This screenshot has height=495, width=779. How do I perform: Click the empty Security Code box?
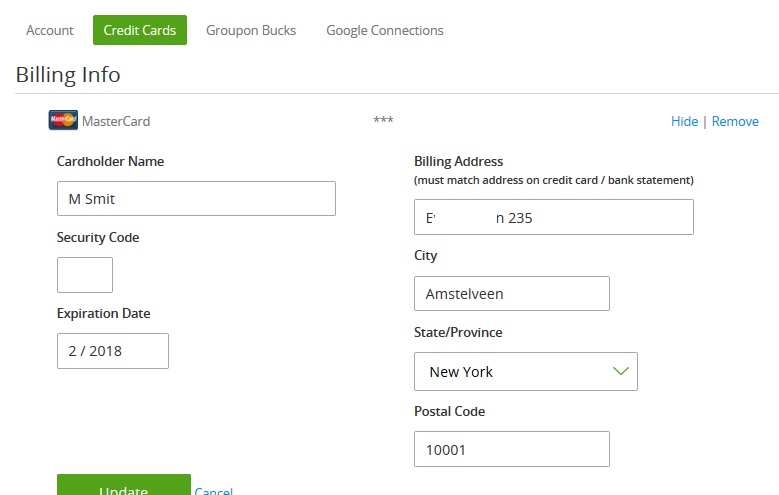tap(85, 275)
